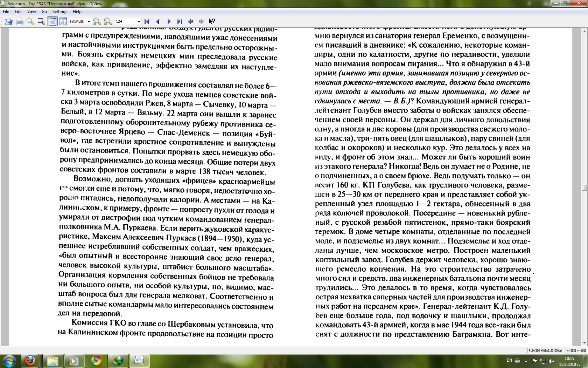Open the Find text magnifier tool
The image size is (588, 368).
pos(30,22)
